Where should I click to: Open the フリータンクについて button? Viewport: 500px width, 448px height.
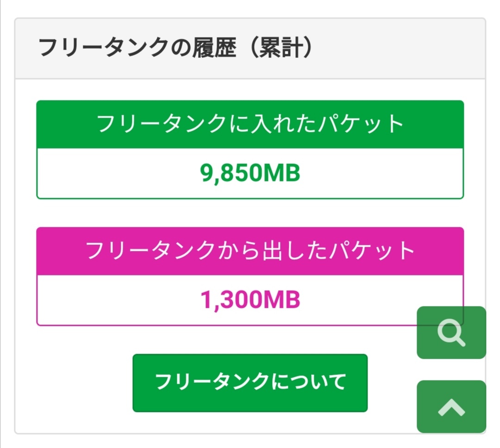click(250, 383)
